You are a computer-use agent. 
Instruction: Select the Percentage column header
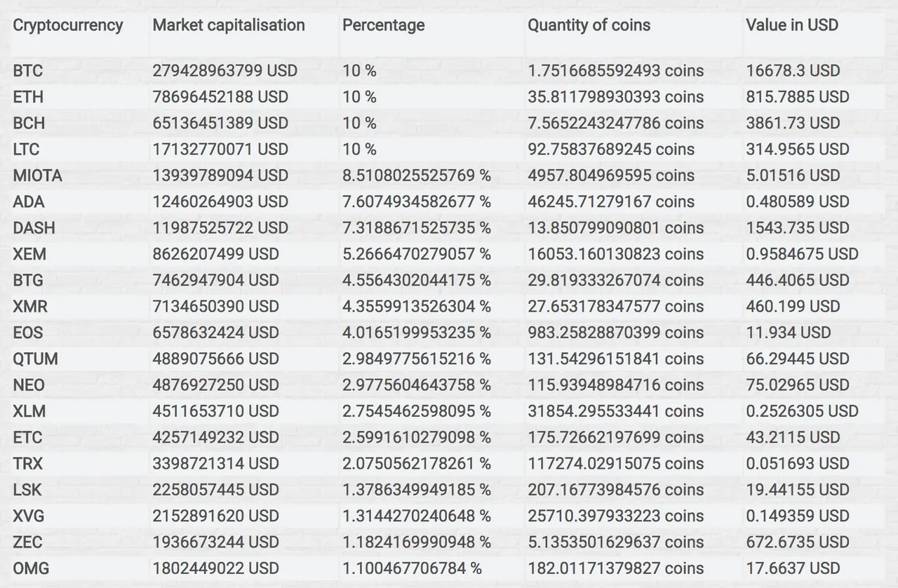coord(384,25)
